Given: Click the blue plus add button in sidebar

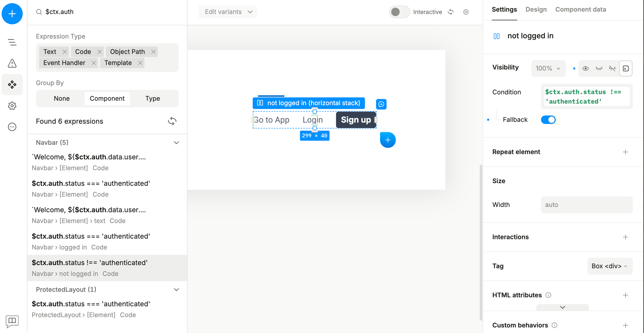Looking at the screenshot, I should tap(12, 14).
